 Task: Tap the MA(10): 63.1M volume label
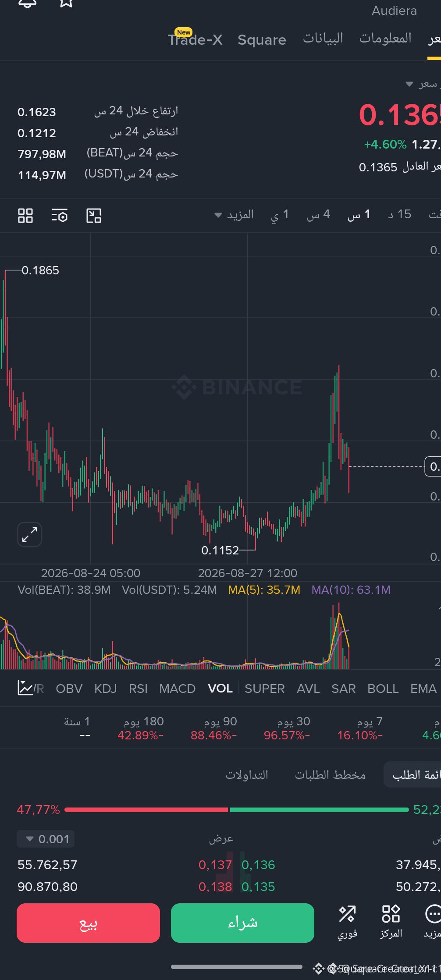[351, 590]
